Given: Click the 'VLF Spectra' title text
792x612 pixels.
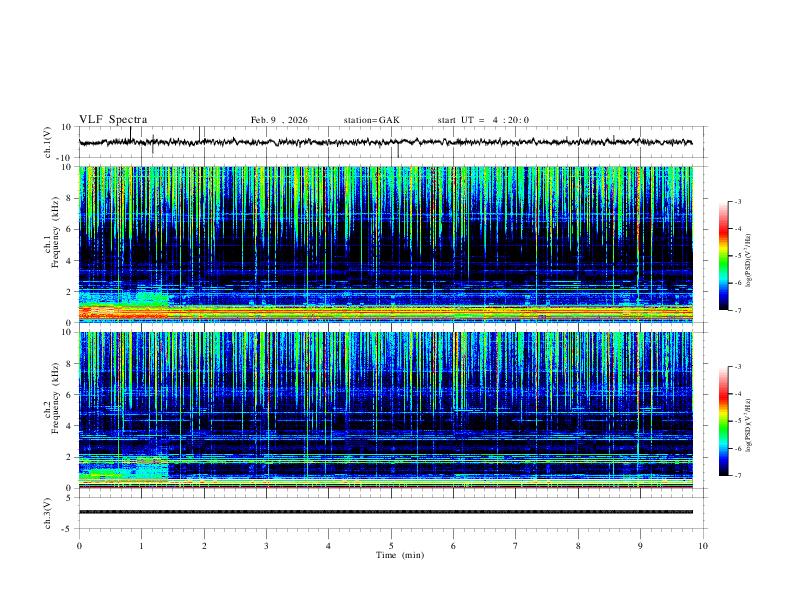Looking at the screenshot, I should pyautogui.click(x=113, y=120).
